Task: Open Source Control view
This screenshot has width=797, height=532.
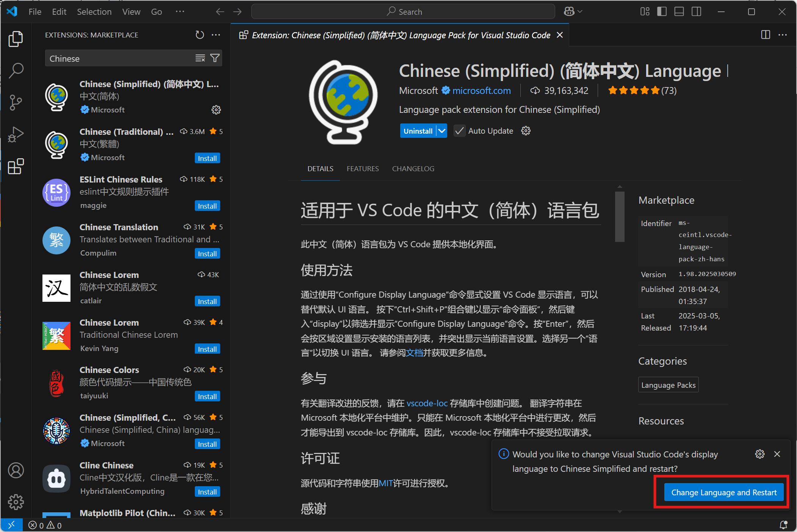Action: point(16,103)
